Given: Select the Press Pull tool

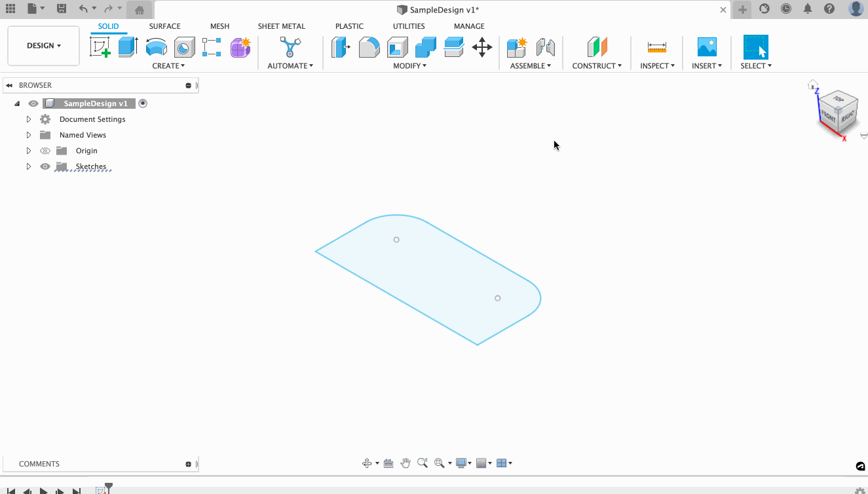Looking at the screenshot, I should click(341, 47).
